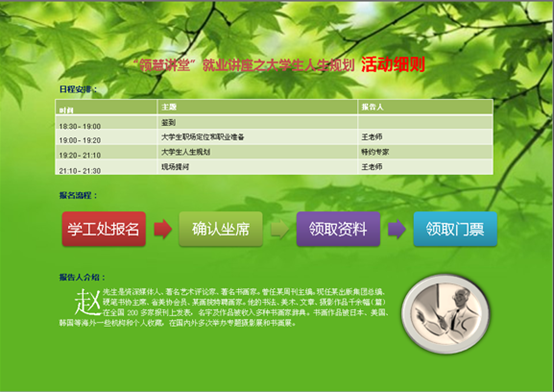The height and width of the screenshot is (392, 554).
Task: Click the green 确认坐席 box
Action: 221,229
